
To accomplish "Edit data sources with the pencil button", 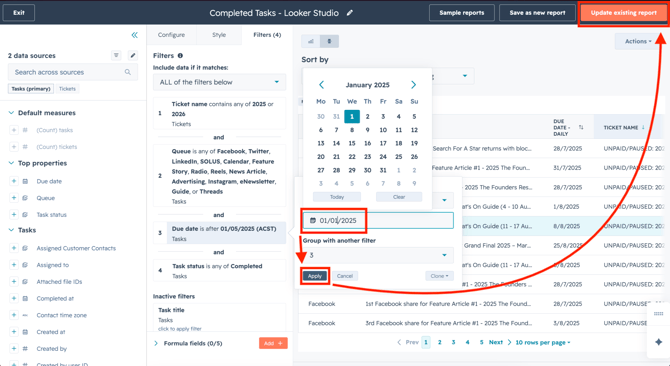I will pyautogui.click(x=133, y=56).
